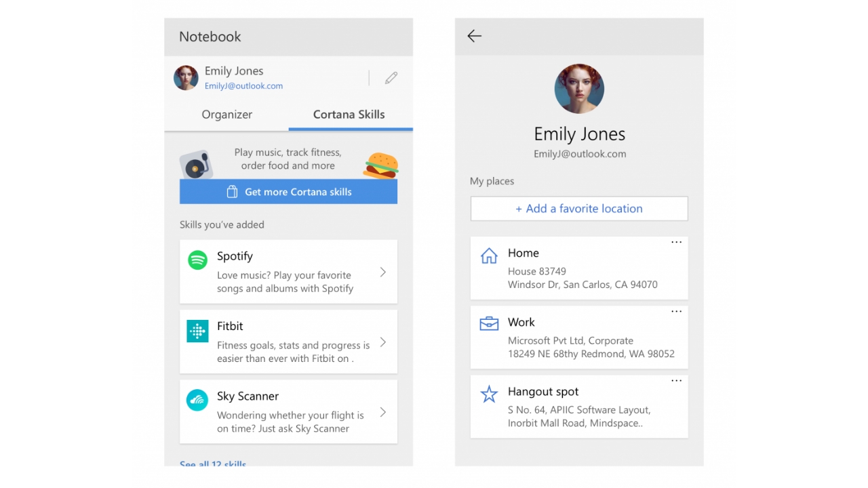Image resolution: width=868 pixels, height=488 pixels.
Task: Select the Cortana Skills tab
Action: 349,115
